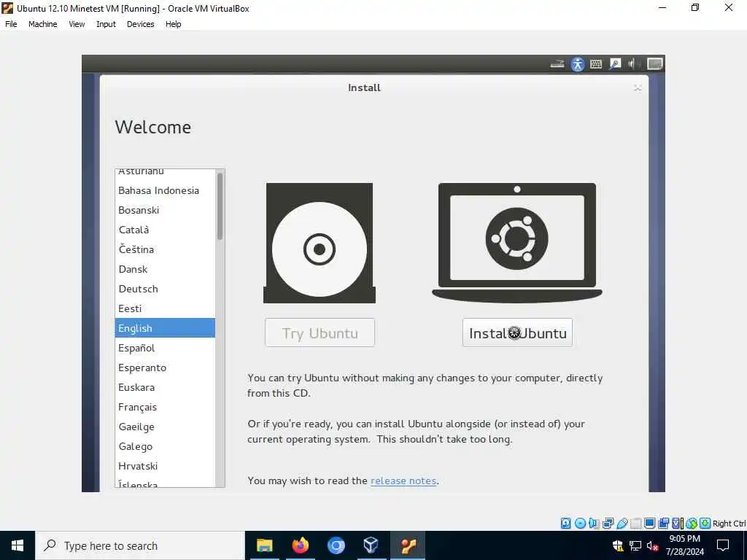
Task: Click the laptop with Ubuntu logo image
Action: 517,243
